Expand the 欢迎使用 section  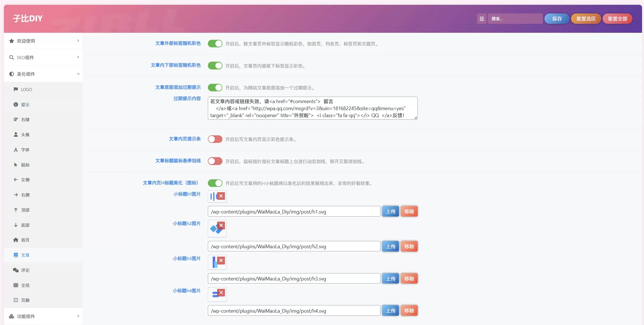pos(43,41)
